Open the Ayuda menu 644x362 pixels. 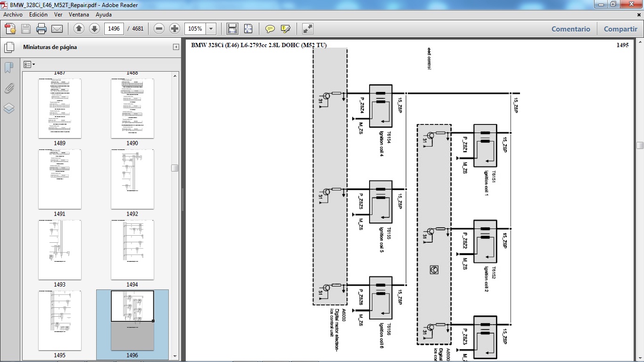[x=104, y=15]
